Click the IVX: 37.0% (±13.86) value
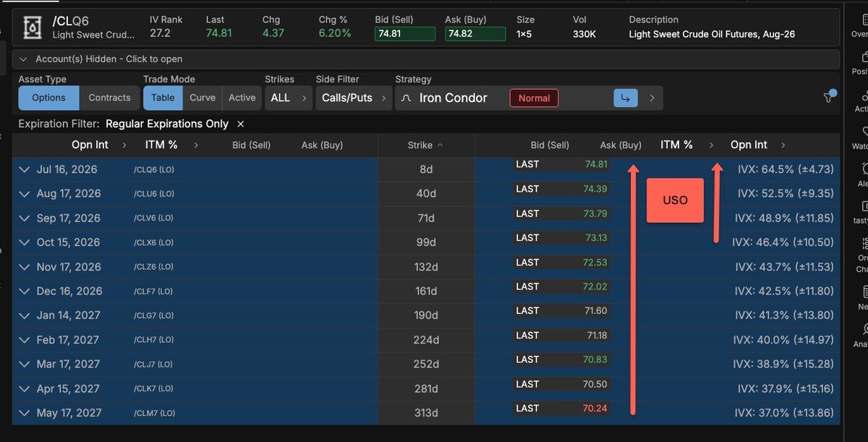The height and width of the screenshot is (442, 868). pyautogui.click(x=784, y=413)
